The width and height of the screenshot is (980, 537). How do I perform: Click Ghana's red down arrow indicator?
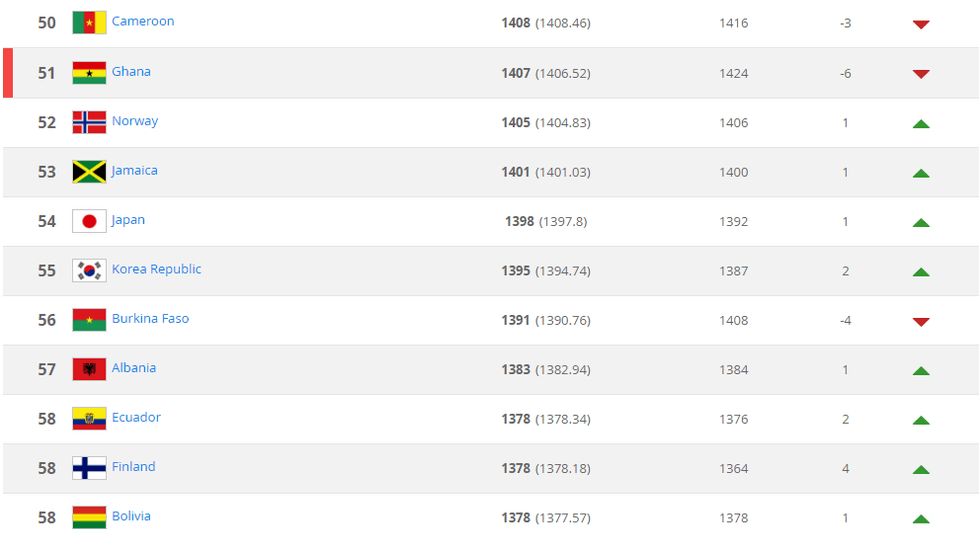pyautogui.click(x=921, y=74)
